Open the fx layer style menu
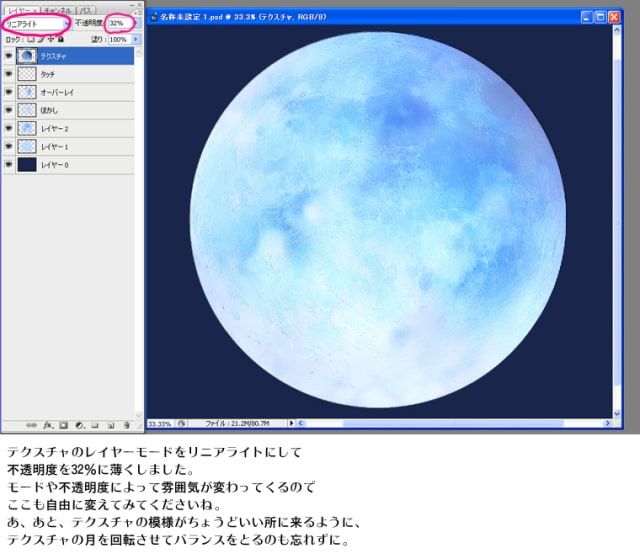The width and height of the screenshot is (640, 559). pyautogui.click(x=48, y=425)
